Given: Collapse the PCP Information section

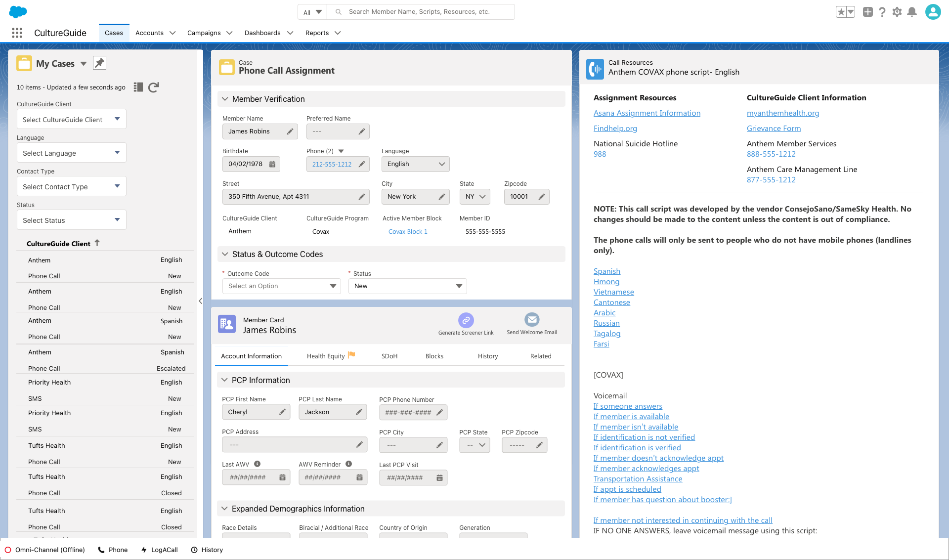Looking at the screenshot, I should [224, 380].
